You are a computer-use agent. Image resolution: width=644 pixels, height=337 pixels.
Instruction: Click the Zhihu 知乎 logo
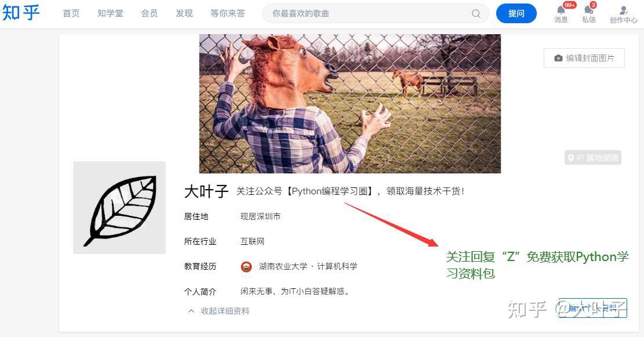(x=21, y=13)
